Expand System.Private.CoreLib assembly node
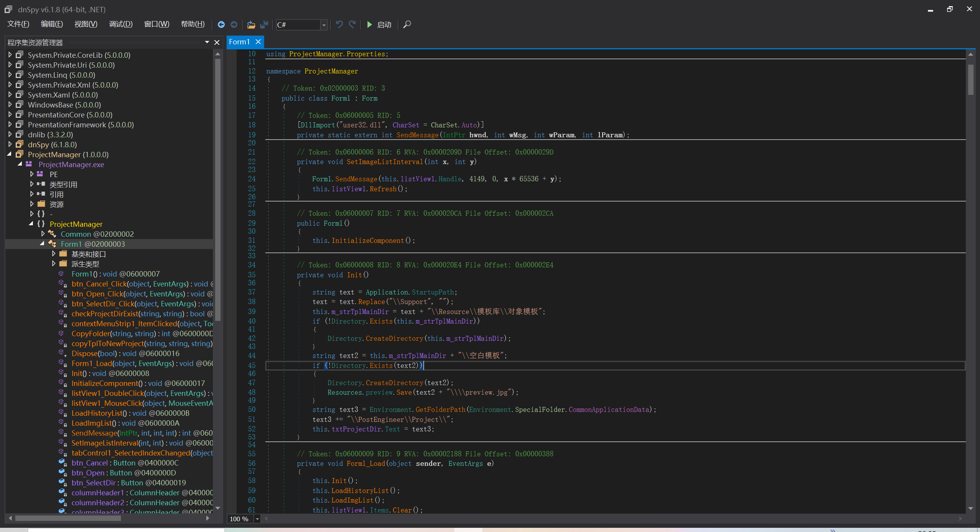Screen dimensions: 980x532 [x=10, y=55]
